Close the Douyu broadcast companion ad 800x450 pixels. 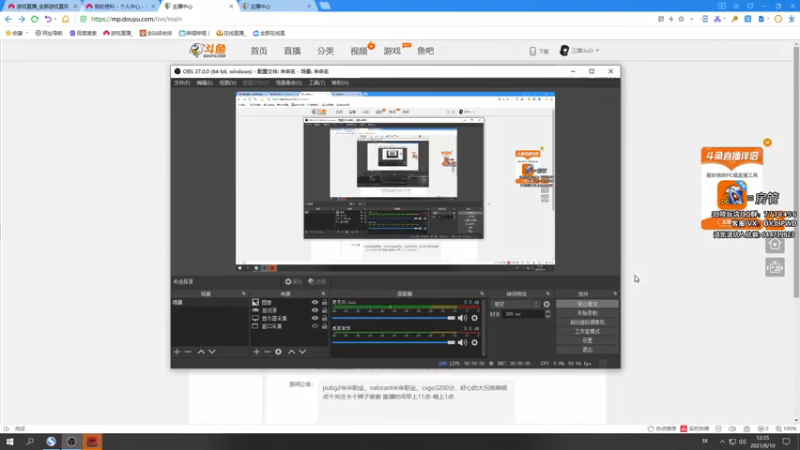point(767,142)
